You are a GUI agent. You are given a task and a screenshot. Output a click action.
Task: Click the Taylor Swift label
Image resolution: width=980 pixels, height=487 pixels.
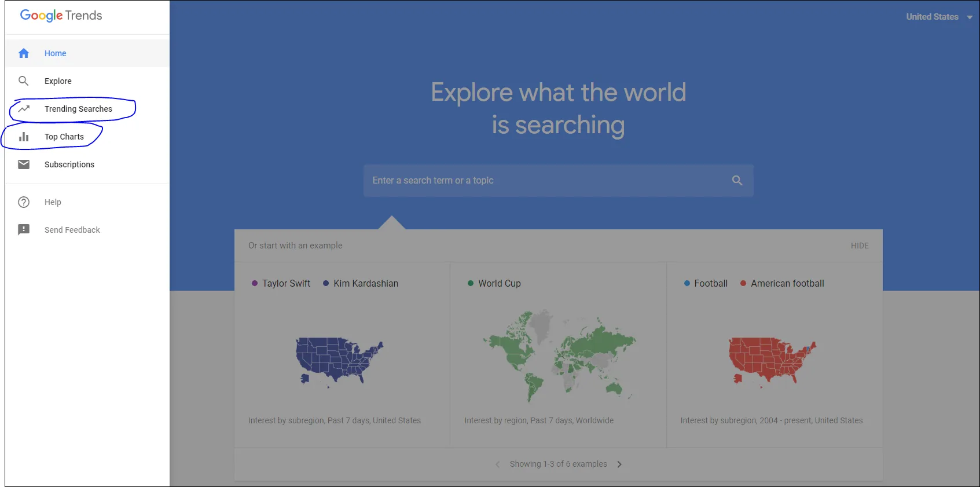(x=286, y=283)
